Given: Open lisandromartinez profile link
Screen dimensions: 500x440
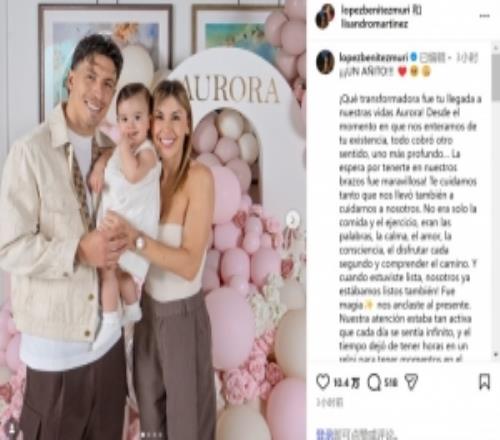Looking at the screenshot, I should [374, 24].
